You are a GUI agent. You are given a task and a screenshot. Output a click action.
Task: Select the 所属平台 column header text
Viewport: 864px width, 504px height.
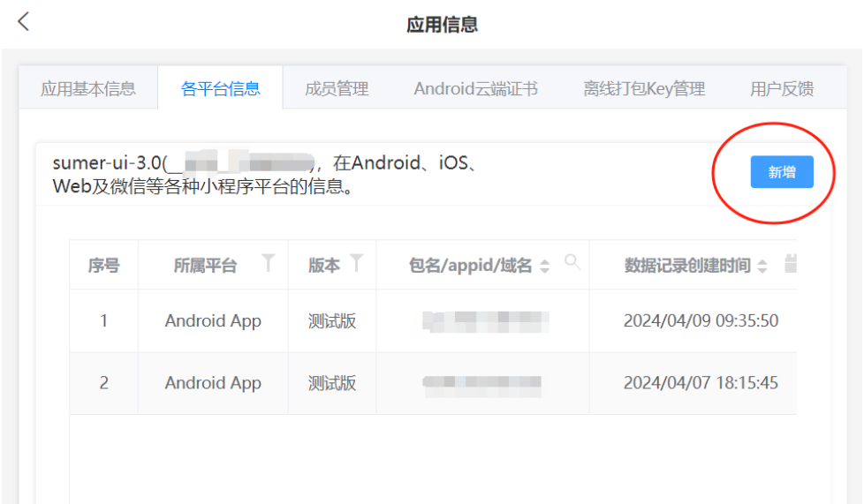point(205,266)
